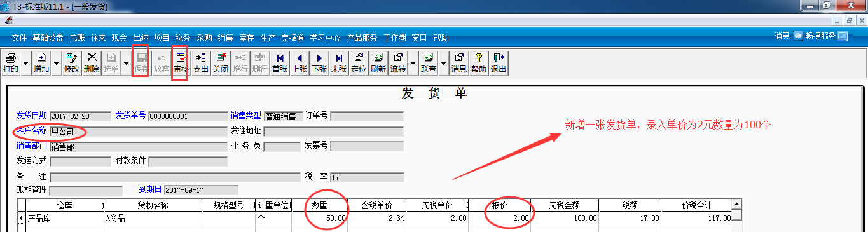Image resolution: width=868 pixels, height=232 pixels.
Task: Go to next record with 下张
Action: coord(319,62)
